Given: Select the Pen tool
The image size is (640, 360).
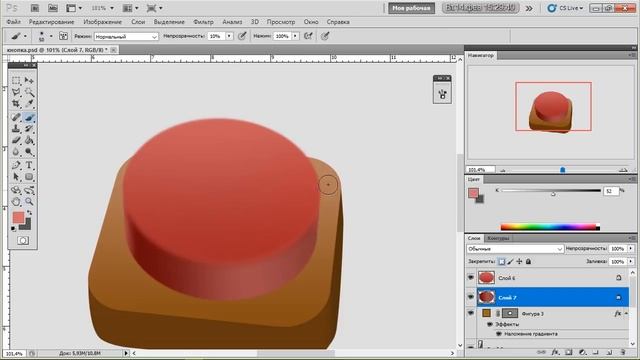Looking at the screenshot, I should 16,165.
